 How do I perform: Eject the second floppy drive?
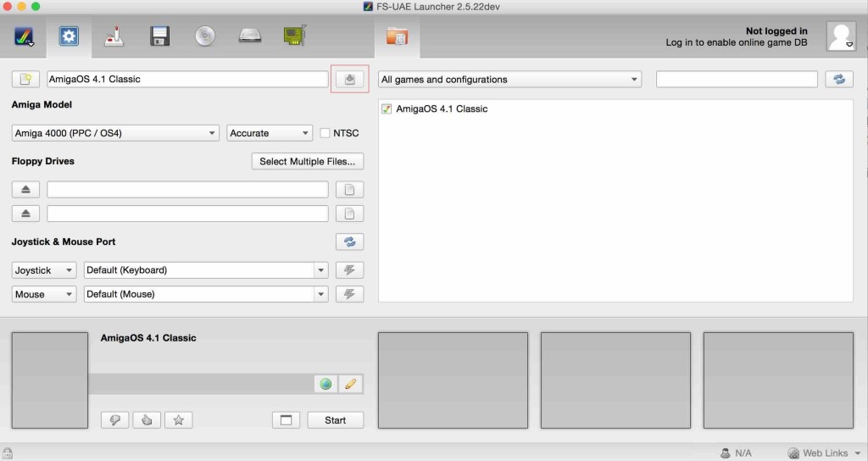25,214
